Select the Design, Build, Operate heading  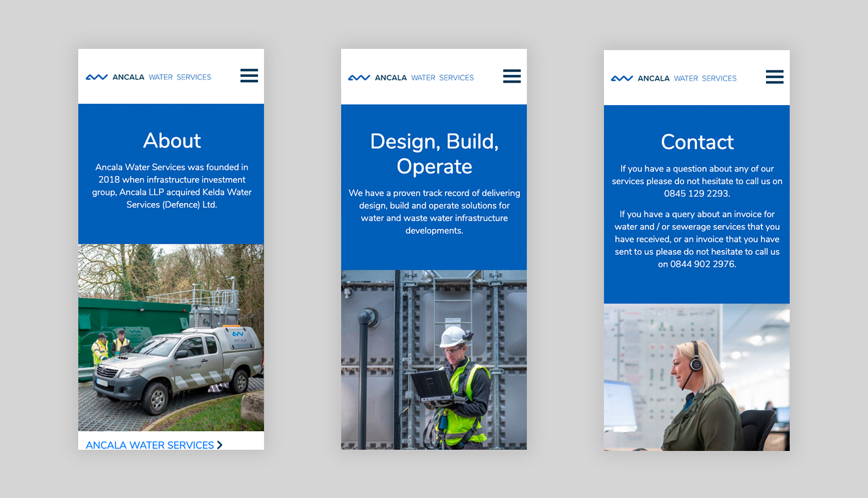pos(434,153)
